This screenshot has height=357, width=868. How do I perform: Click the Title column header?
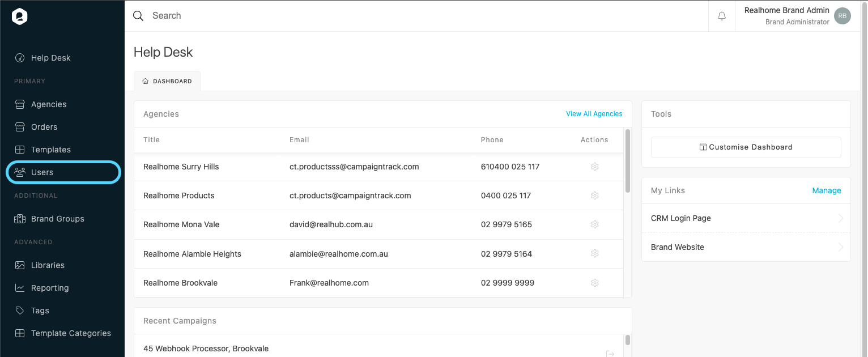[151, 140]
